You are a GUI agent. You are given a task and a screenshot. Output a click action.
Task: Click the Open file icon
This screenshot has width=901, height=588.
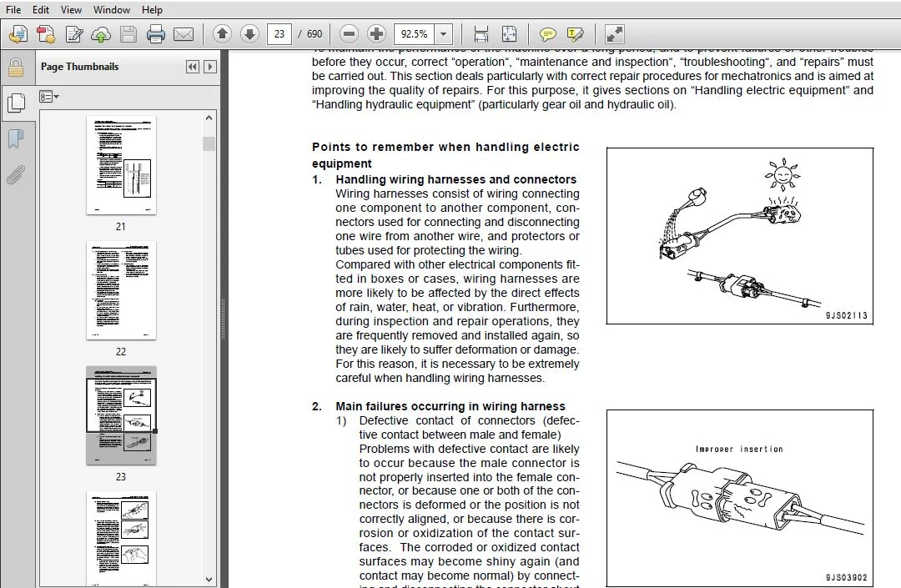(x=18, y=34)
